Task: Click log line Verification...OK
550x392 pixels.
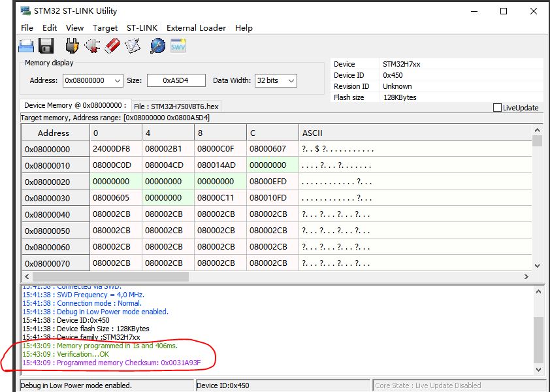Action: [65, 354]
